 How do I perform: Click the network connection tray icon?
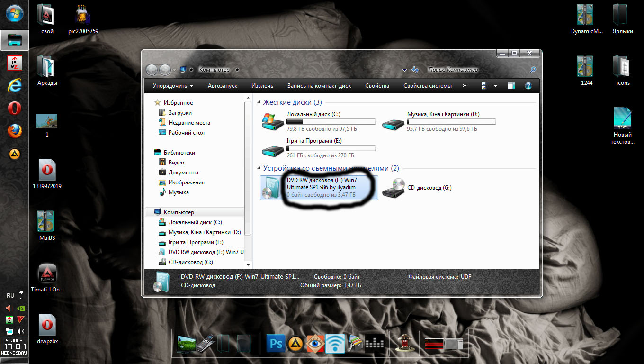point(9,331)
